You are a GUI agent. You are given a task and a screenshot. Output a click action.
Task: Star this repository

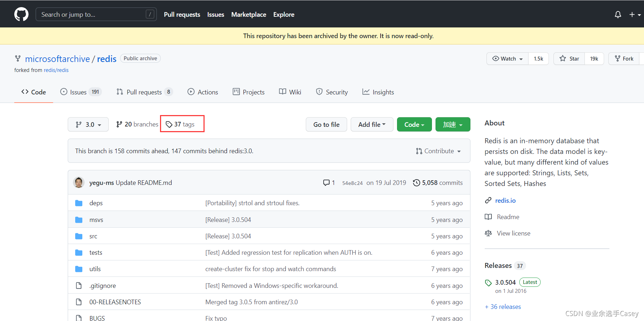coord(569,59)
